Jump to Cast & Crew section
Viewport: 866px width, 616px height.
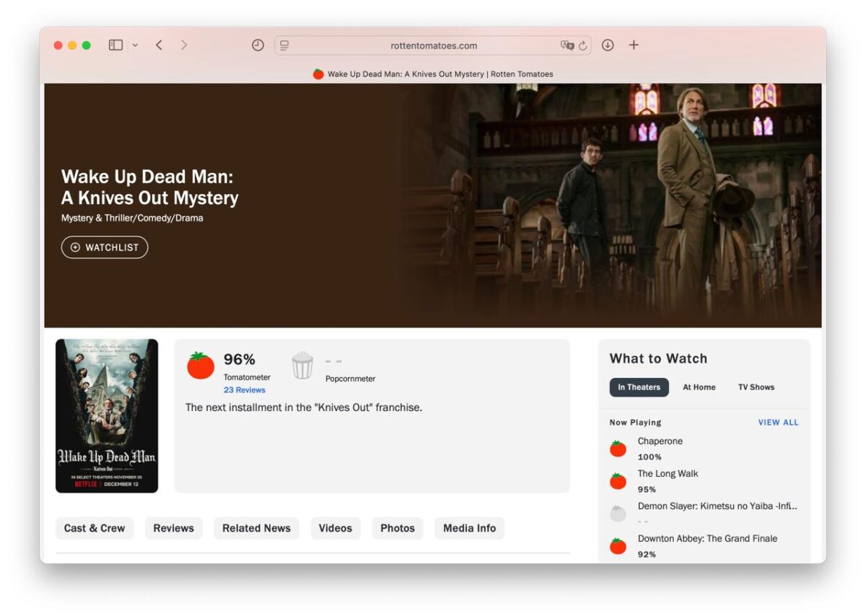click(95, 528)
